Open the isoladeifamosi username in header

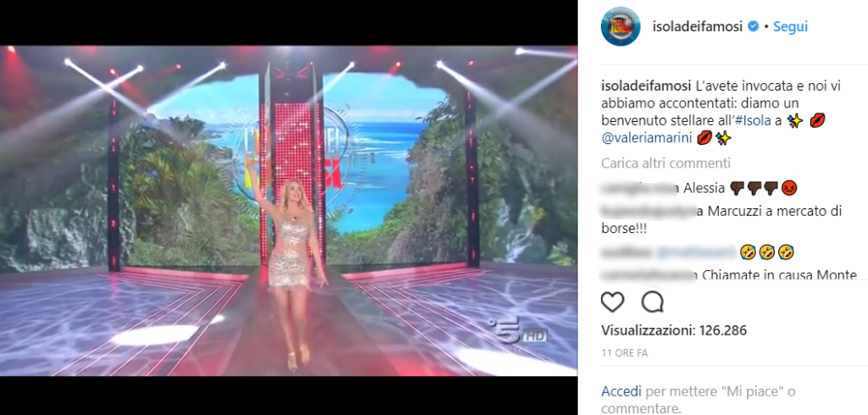(698, 26)
